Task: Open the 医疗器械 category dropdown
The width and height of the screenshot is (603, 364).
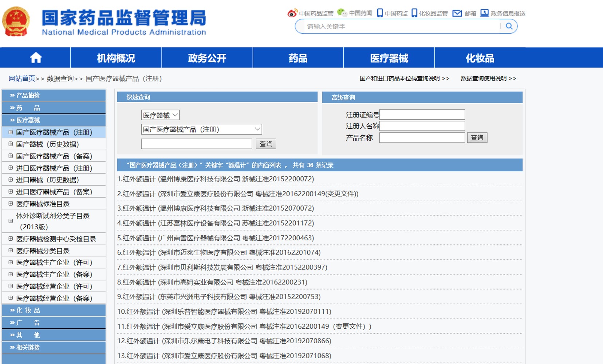Action: pos(159,115)
